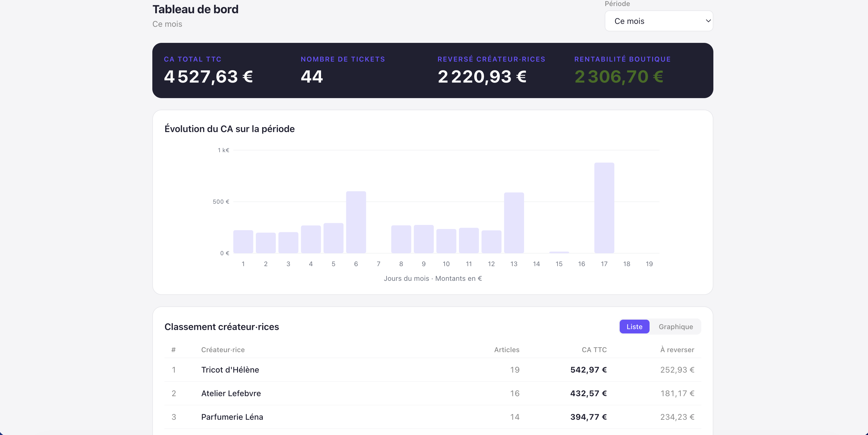This screenshot has width=868, height=435.
Task: Click the day 19 axis label
Action: tap(649, 264)
